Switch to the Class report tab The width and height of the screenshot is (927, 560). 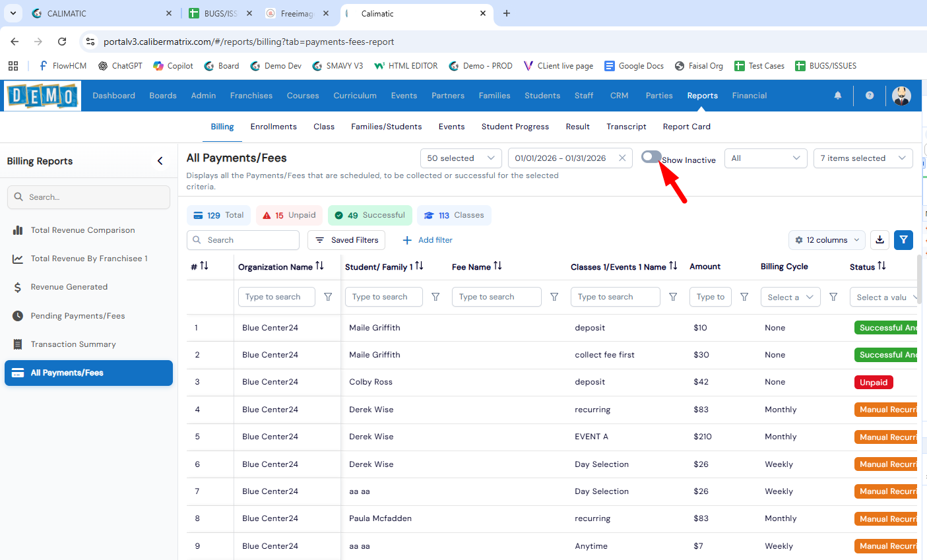tap(324, 127)
